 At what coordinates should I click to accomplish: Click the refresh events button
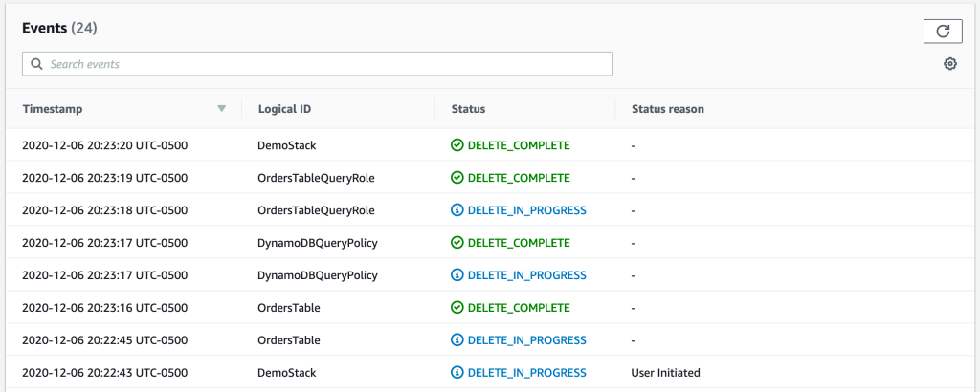pos(942,32)
